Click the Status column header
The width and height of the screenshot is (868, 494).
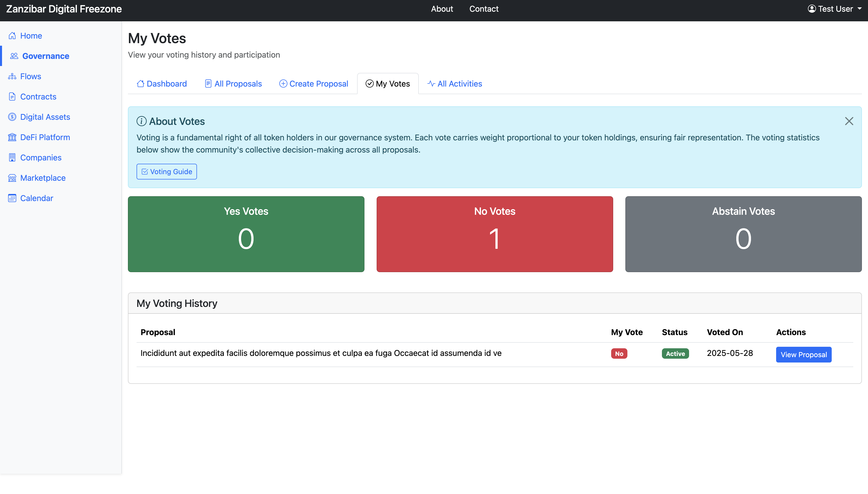(674, 332)
